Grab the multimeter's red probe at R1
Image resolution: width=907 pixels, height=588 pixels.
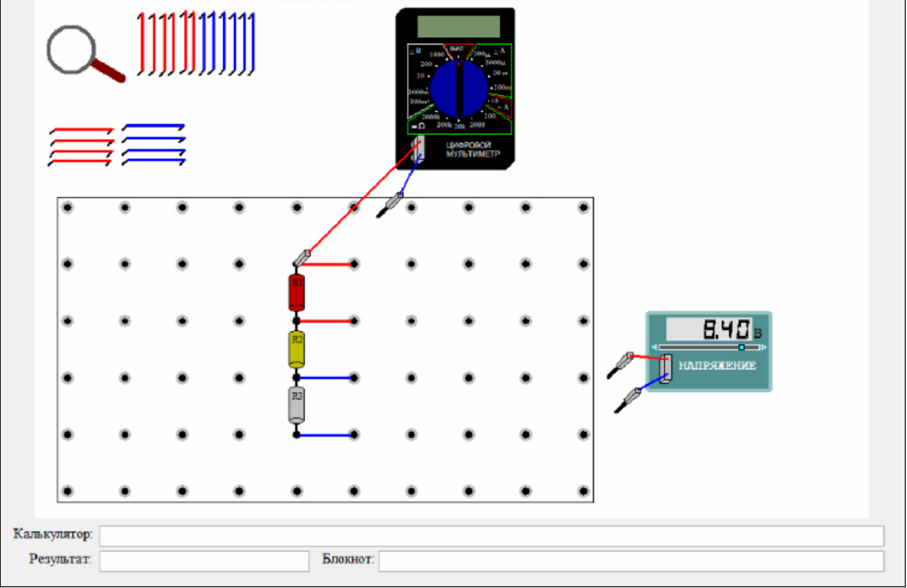pos(302,258)
